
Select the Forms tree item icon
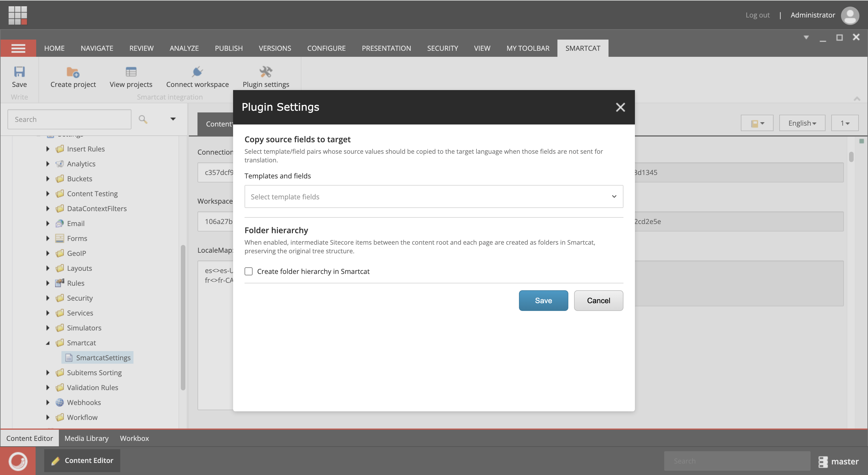click(x=60, y=238)
